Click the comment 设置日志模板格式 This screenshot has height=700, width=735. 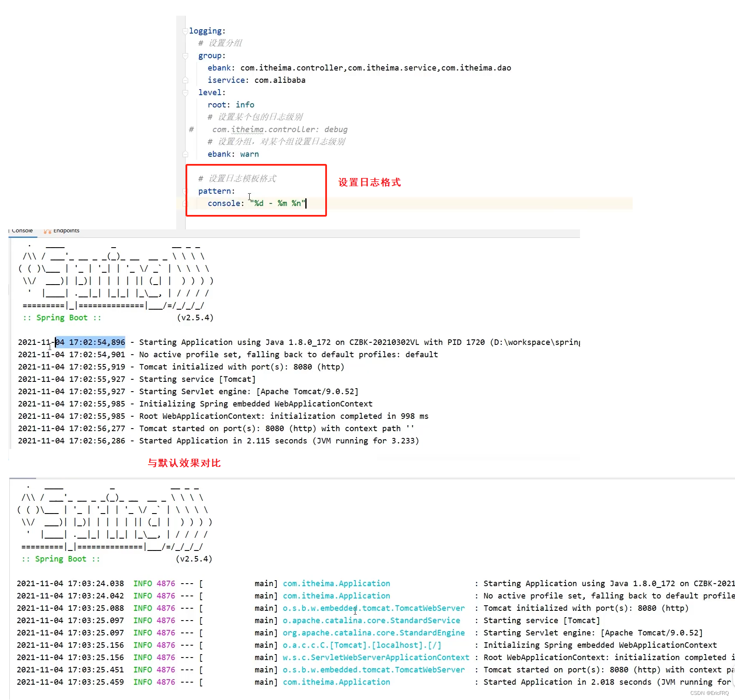point(237,179)
